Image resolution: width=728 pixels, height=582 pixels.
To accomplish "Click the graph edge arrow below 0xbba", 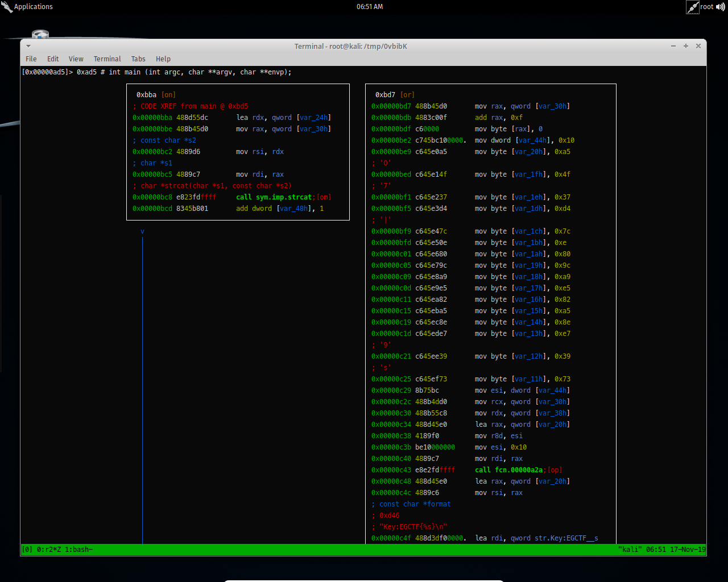I will point(142,231).
